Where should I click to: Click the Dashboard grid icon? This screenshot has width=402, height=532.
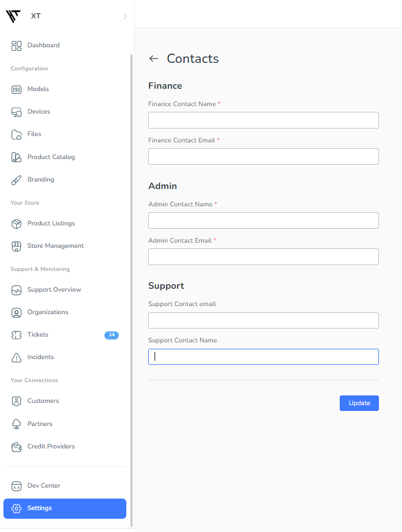(x=16, y=46)
